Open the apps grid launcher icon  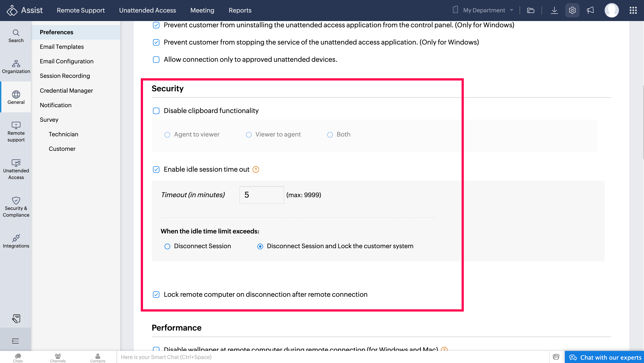coord(633,10)
